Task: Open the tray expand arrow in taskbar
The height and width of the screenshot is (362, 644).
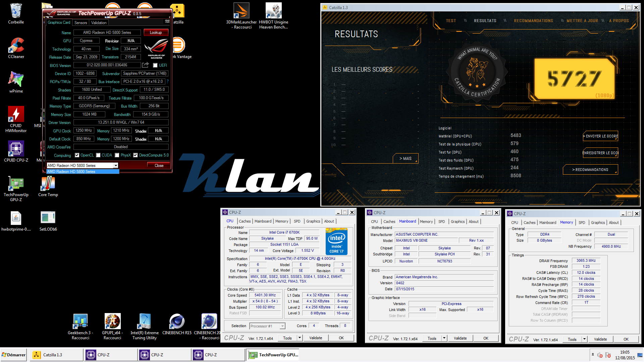Action: coord(593,355)
